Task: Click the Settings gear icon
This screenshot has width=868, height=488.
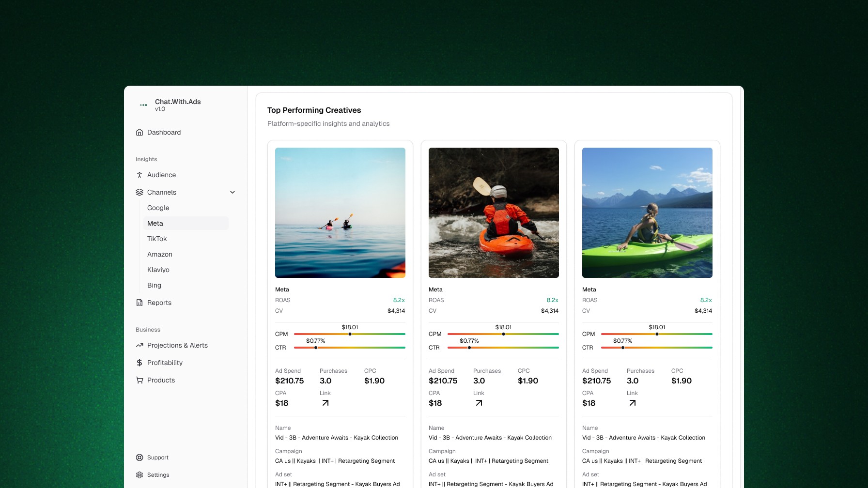Action: [x=139, y=475]
